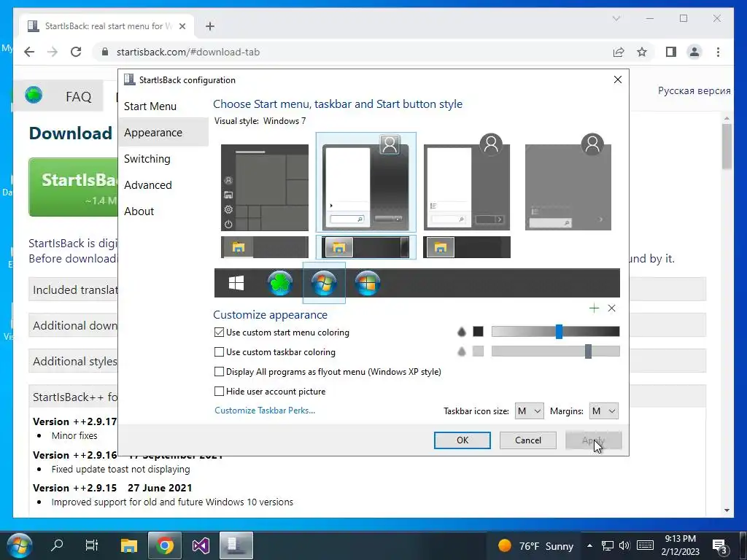Choose the third flat start menu style thumbnail

(467, 182)
